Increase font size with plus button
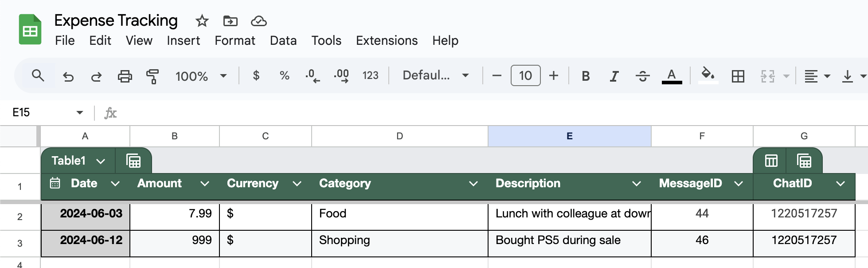 553,76
